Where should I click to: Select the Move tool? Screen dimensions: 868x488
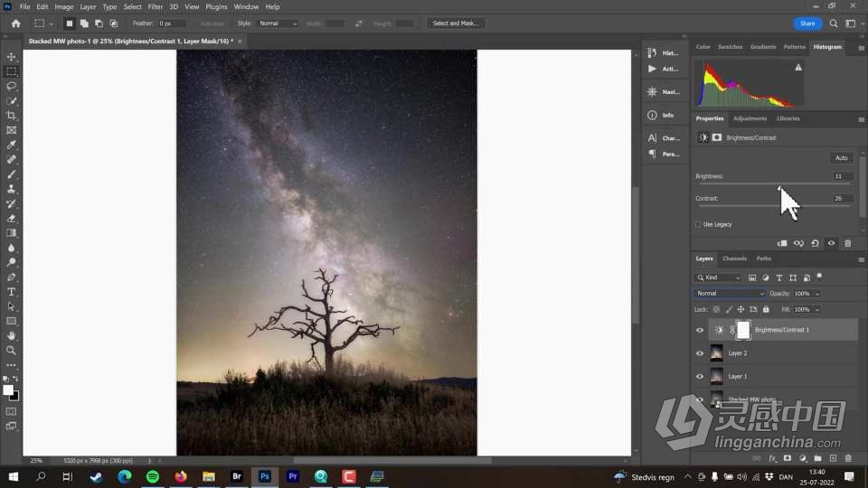coord(11,57)
